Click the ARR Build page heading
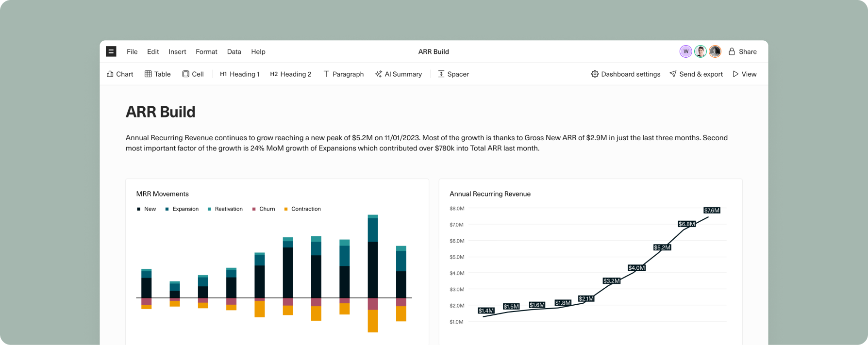 point(161,112)
